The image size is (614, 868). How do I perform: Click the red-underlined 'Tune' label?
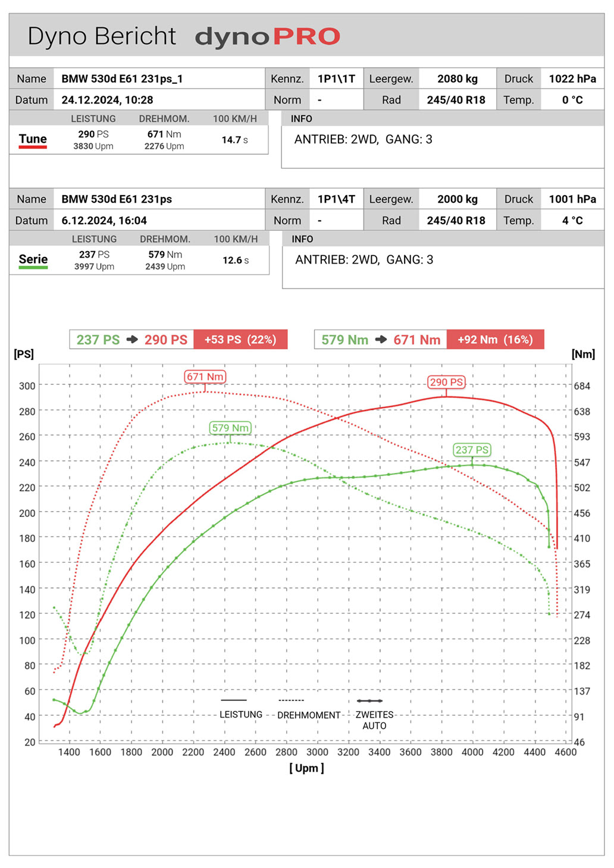coord(33,139)
